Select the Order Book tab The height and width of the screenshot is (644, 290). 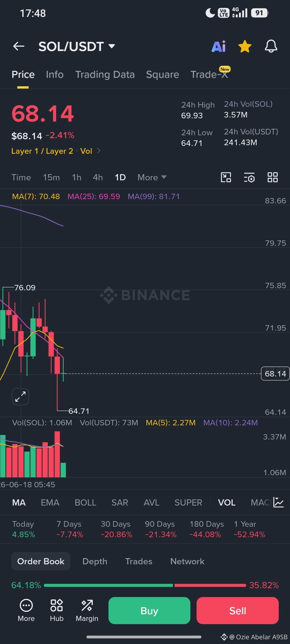click(x=41, y=561)
